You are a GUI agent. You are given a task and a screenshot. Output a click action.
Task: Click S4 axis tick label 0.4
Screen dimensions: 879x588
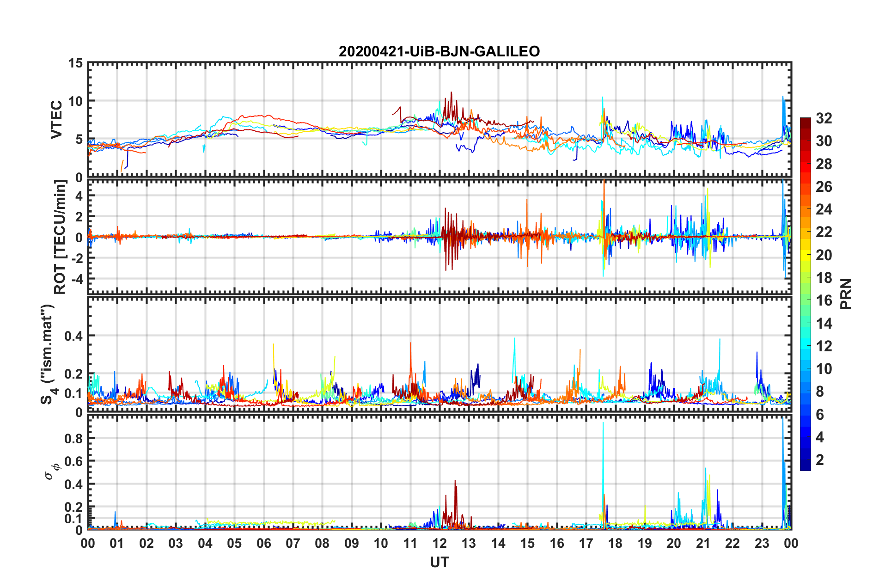(74, 336)
